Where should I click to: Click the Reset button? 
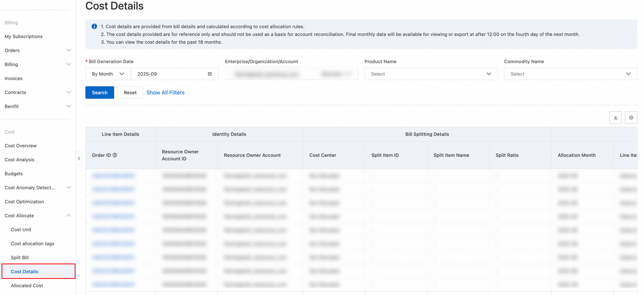pos(130,93)
